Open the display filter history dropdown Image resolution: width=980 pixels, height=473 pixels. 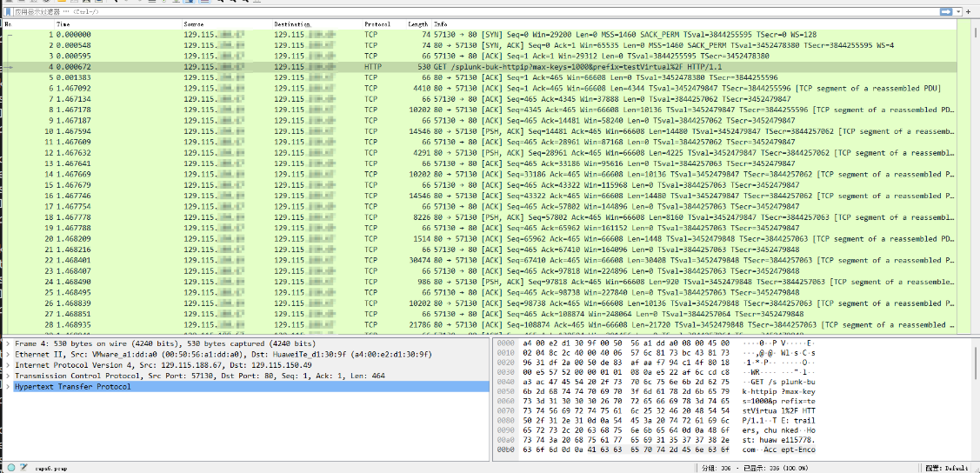[x=958, y=12]
